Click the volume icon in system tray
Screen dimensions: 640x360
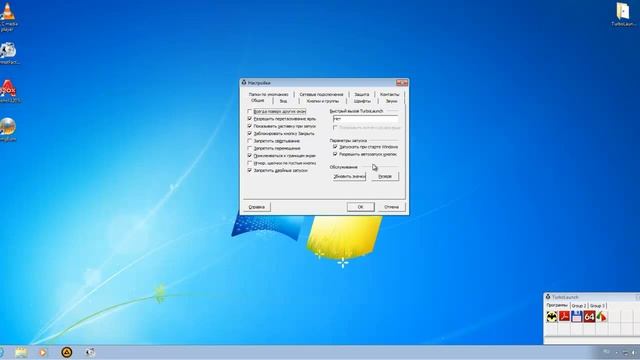click(634, 352)
